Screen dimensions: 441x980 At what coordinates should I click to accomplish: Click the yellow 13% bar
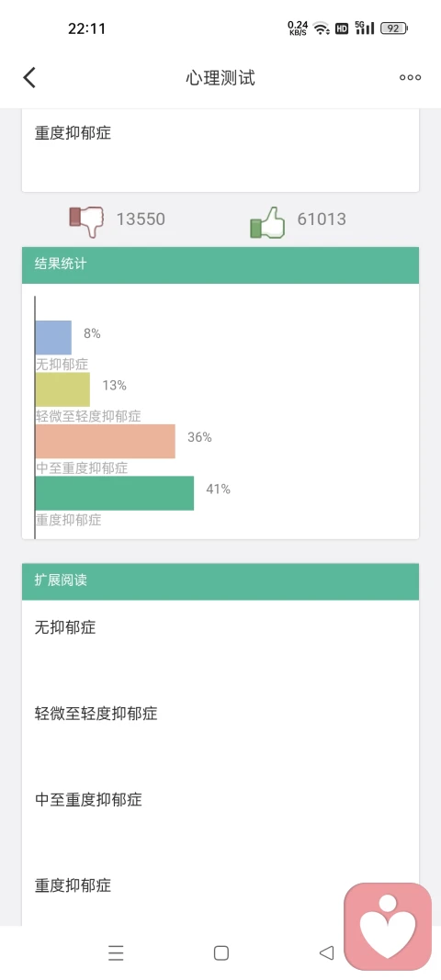click(62, 389)
